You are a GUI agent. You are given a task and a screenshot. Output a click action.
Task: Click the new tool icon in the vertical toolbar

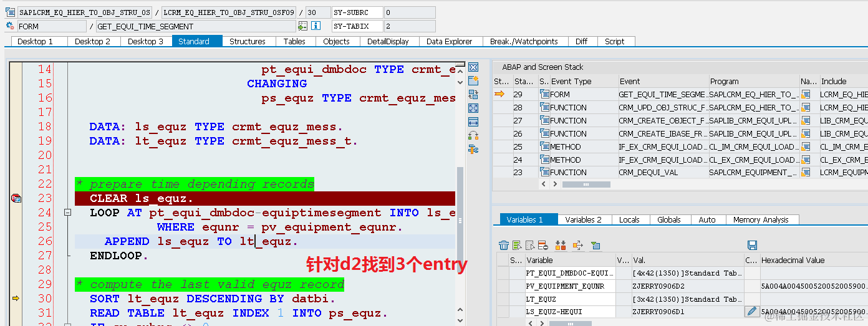tap(473, 80)
